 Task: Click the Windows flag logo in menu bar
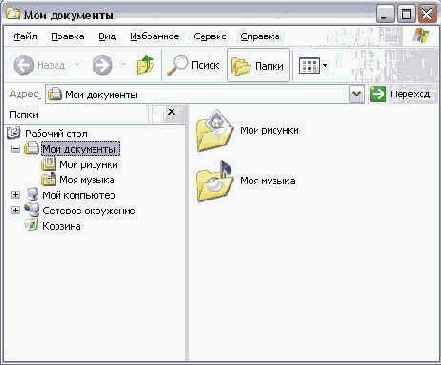click(x=422, y=35)
